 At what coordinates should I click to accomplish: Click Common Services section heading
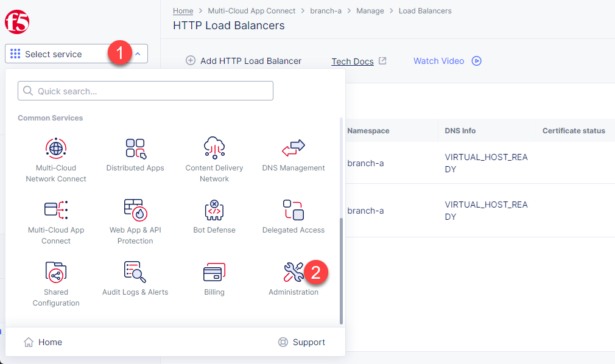click(x=50, y=118)
